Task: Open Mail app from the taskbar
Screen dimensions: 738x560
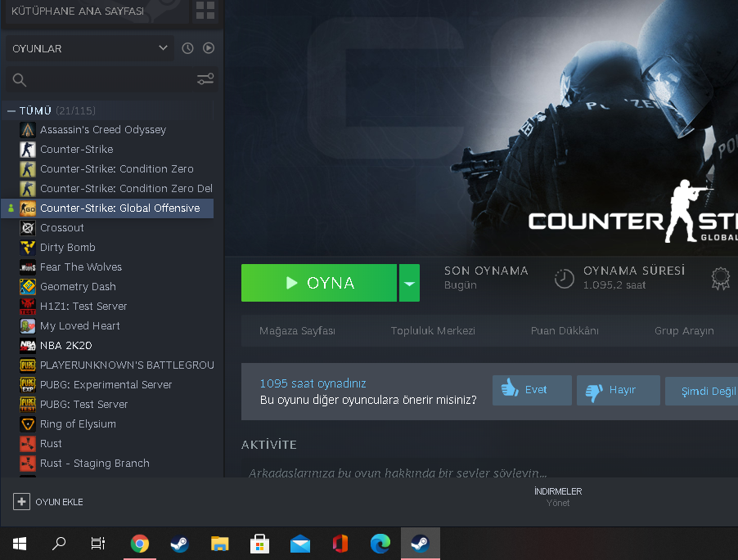Action: coord(299,544)
